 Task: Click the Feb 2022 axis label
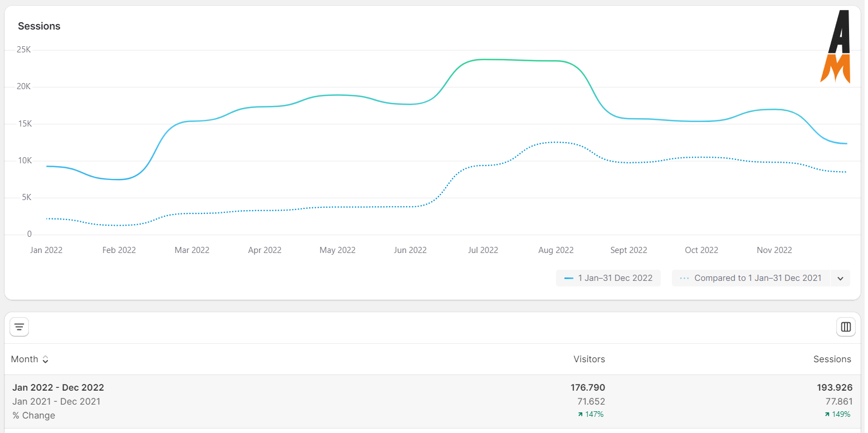click(x=119, y=250)
